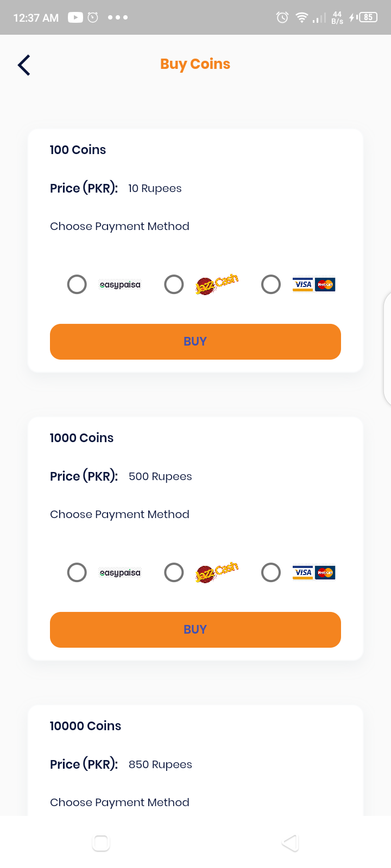The width and height of the screenshot is (391, 868).
Task: Click BUY for the 100 Coins package
Action: (195, 342)
